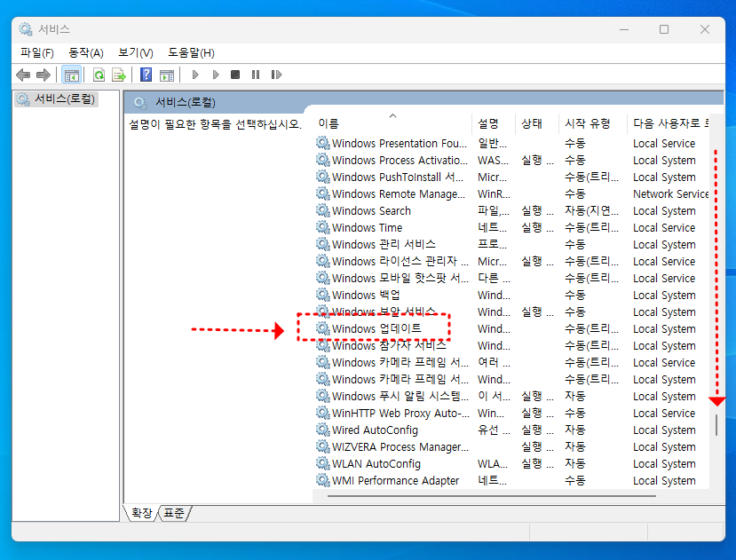Click the Refresh toolbar icon

click(99, 75)
